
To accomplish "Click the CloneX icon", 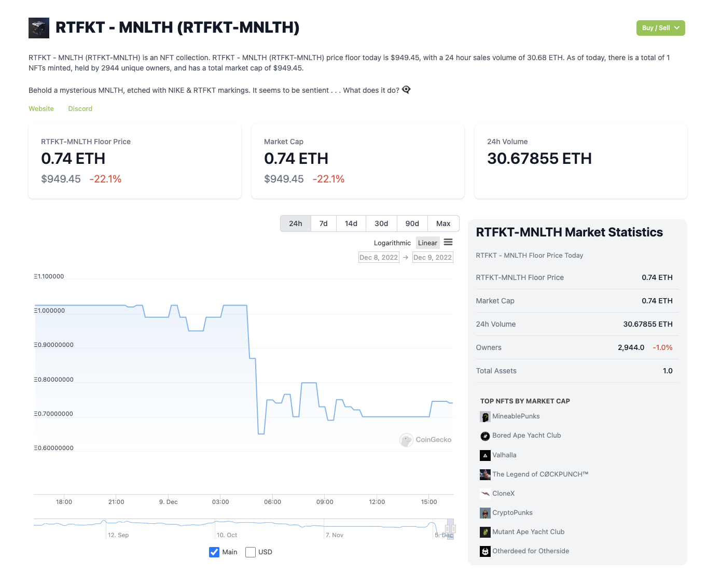I will (485, 494).
